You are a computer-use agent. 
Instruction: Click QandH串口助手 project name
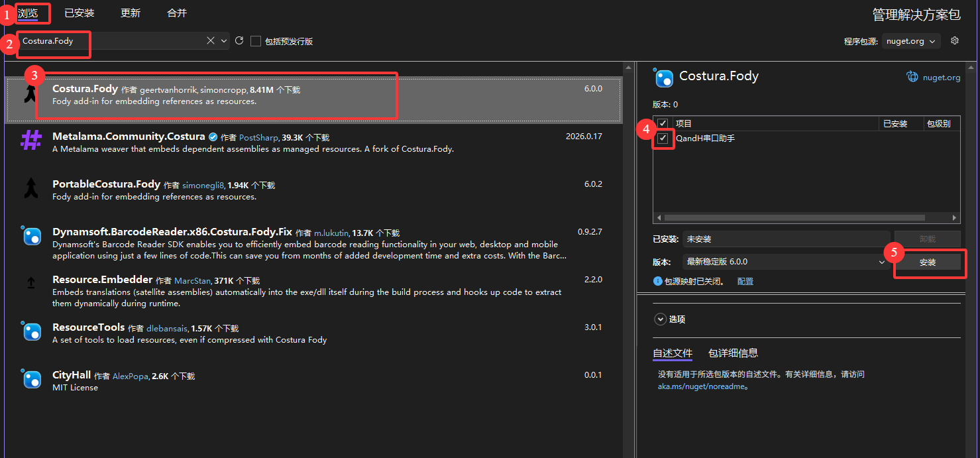(705, 138)
